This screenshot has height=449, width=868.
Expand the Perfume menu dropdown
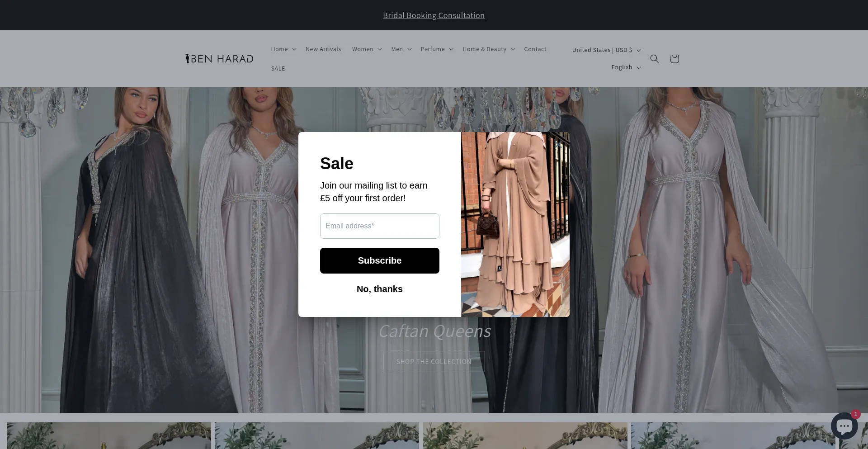436,49
